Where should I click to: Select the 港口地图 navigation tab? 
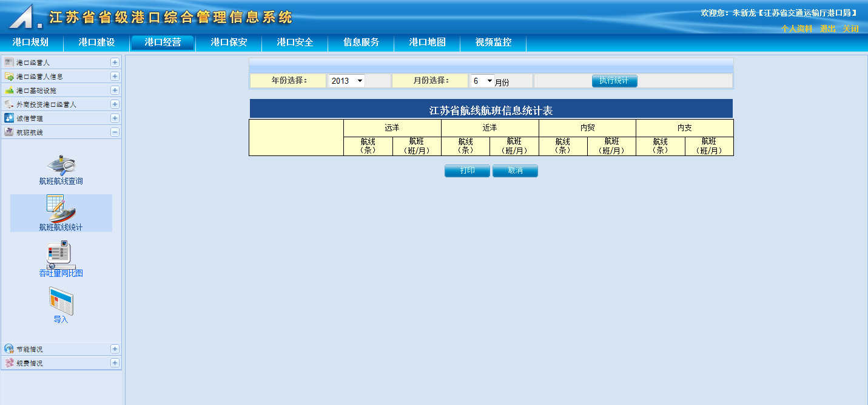pyautogui.click(x=427, y=43)
